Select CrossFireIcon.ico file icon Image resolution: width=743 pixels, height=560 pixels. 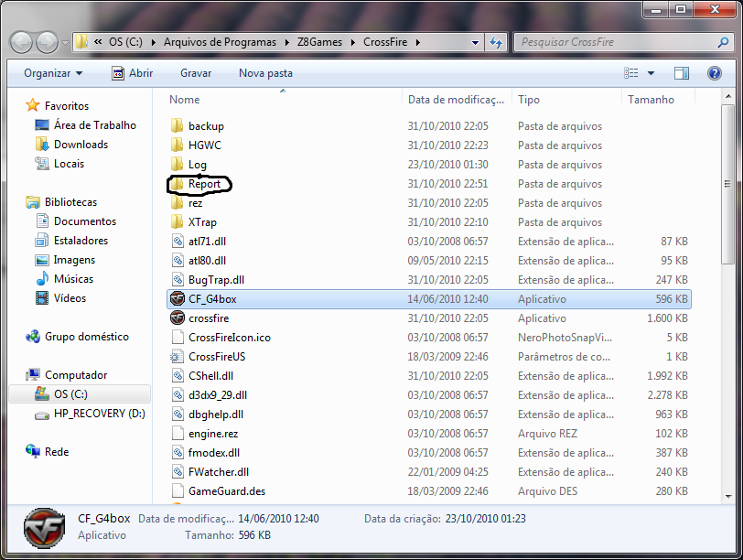coord(178,338)
